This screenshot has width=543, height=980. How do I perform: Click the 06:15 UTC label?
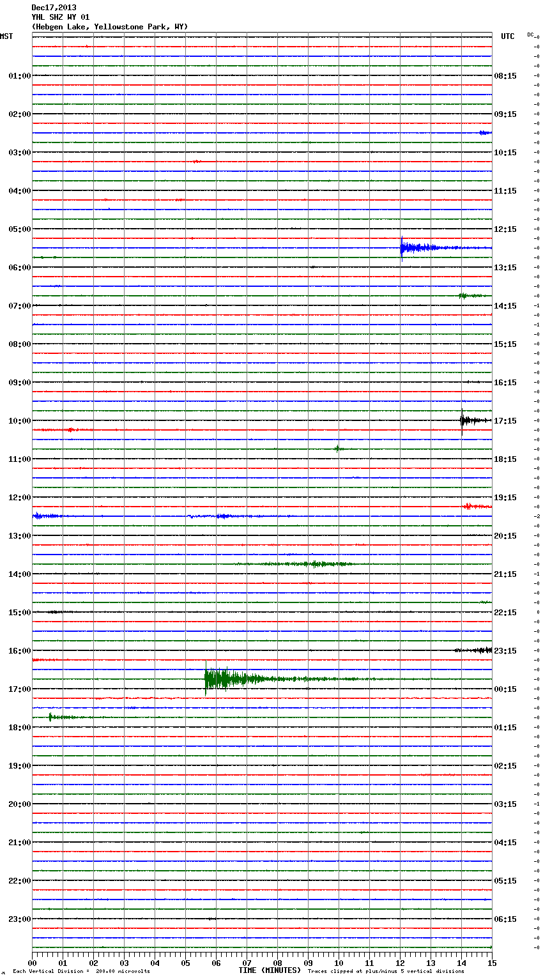coord(505,919)
